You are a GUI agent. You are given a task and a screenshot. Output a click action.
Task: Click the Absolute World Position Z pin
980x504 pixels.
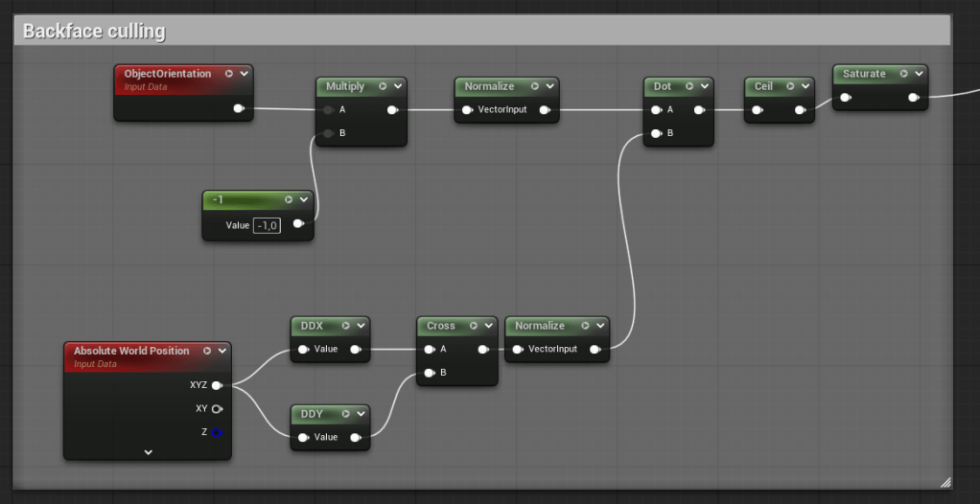(217, 432)
